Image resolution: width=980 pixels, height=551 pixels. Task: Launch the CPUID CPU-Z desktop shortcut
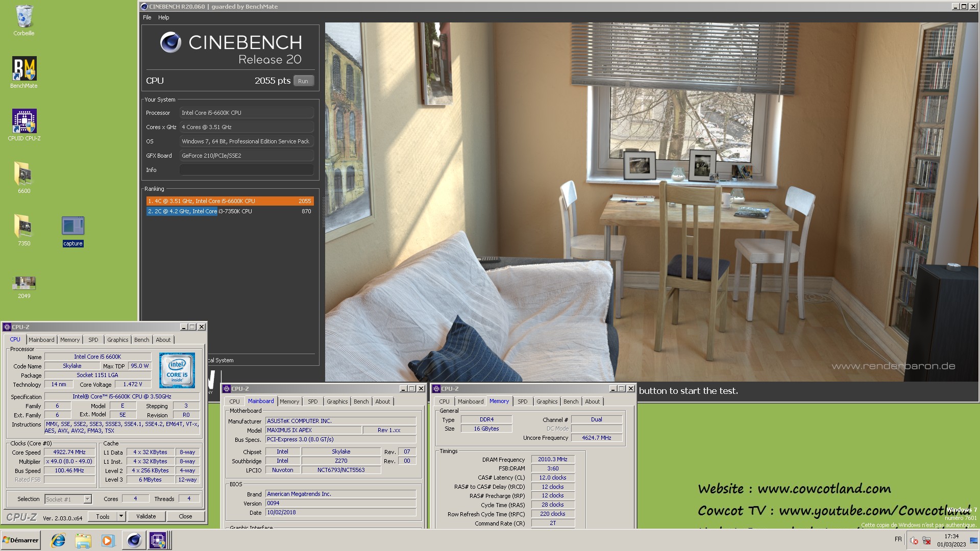[24, 125]
